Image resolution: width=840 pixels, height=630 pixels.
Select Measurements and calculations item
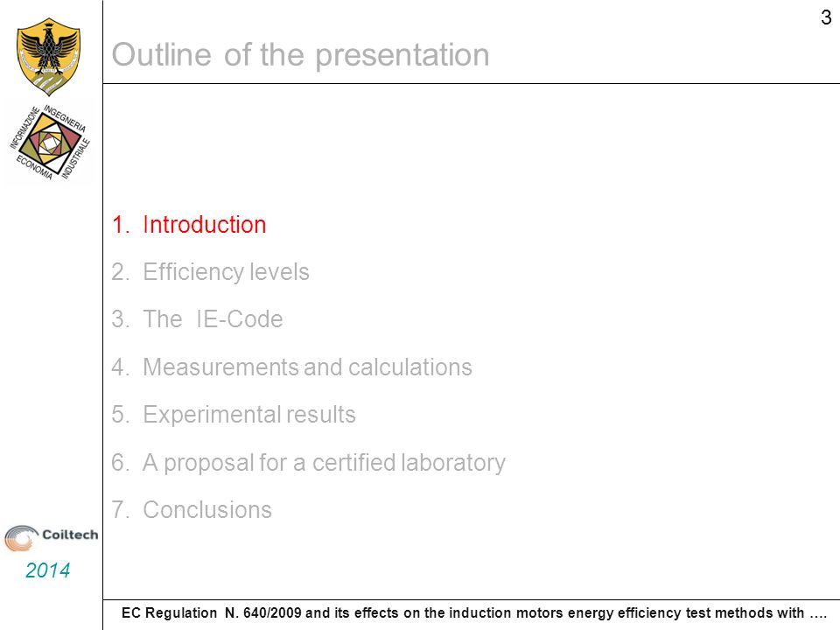click(x=307, y=367)
